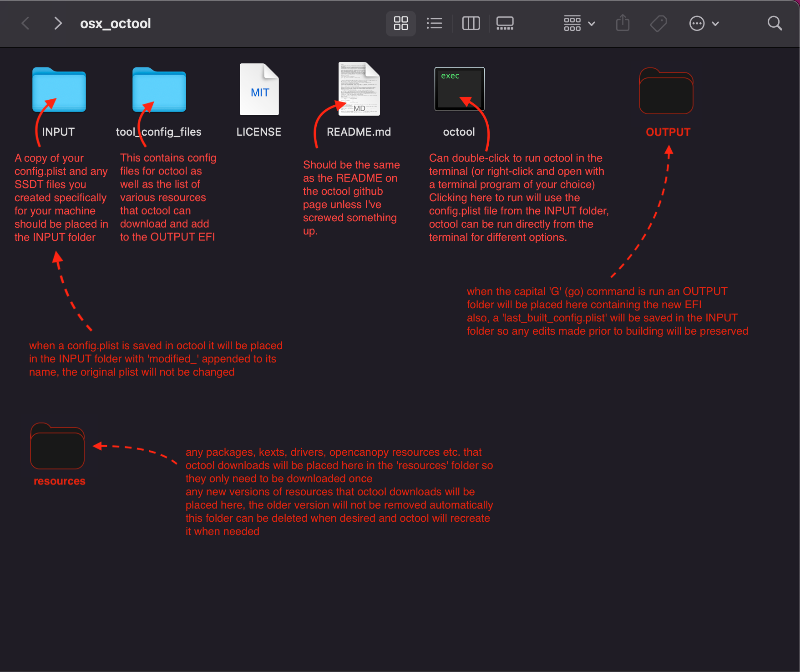The height and width of the screenshot is (672, 800).
Task: Switch to icon grid view
Action: (400, 23)
